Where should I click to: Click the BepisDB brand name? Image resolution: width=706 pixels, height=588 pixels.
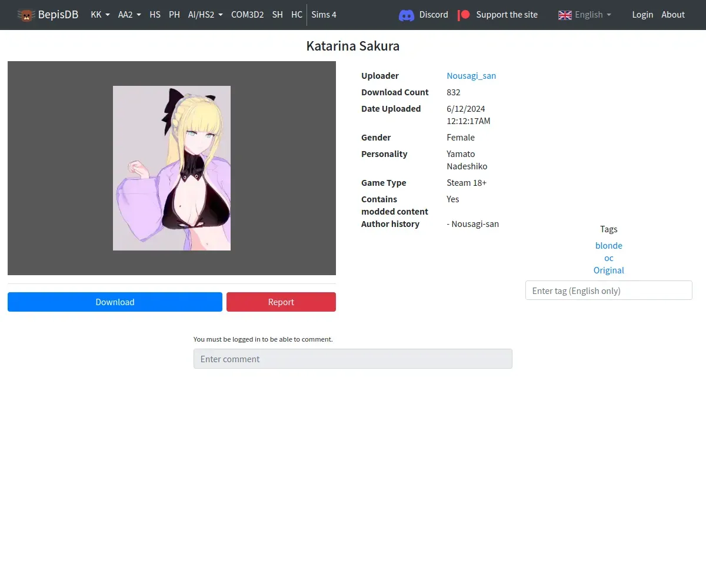pos(58,15)
